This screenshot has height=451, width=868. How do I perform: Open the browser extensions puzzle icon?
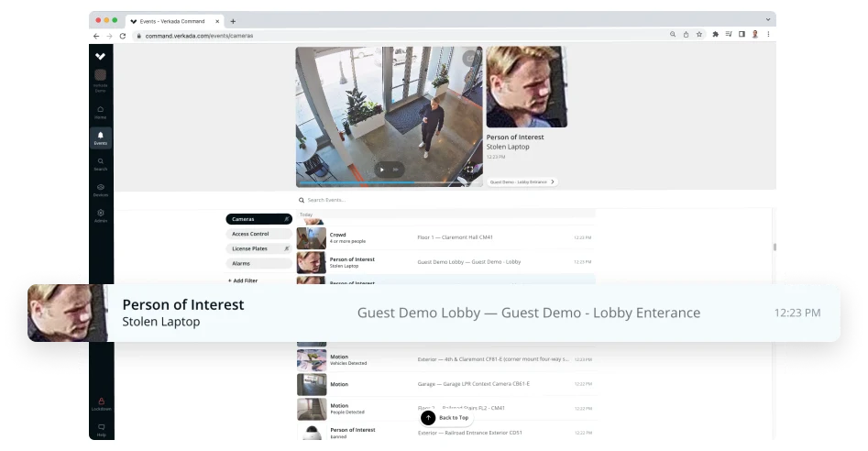tap(715, 34)
